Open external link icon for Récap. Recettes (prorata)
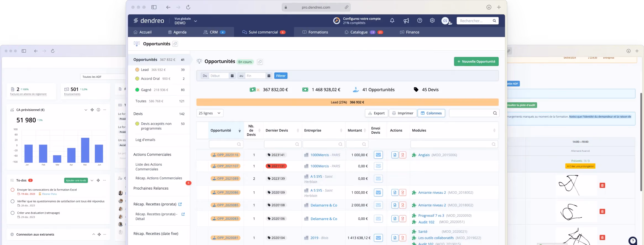Viewport: 644px width, 245px height. coord(180,204)
